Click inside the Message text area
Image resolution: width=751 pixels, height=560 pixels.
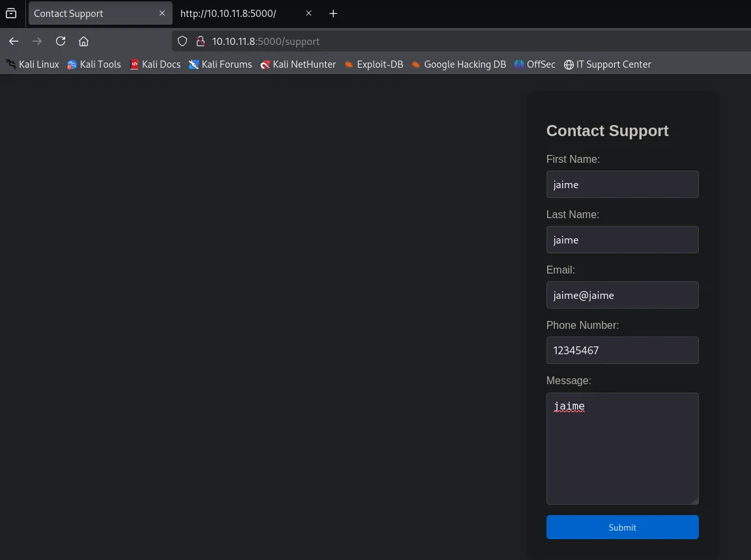tap(622, 449)
